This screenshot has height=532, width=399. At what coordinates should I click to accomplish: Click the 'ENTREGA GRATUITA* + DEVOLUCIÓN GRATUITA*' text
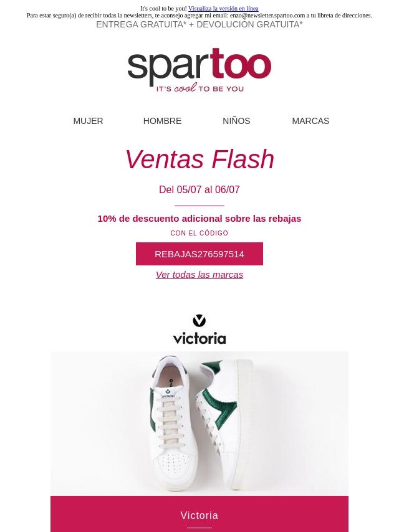pyautogui.click(x=199, y=24)
